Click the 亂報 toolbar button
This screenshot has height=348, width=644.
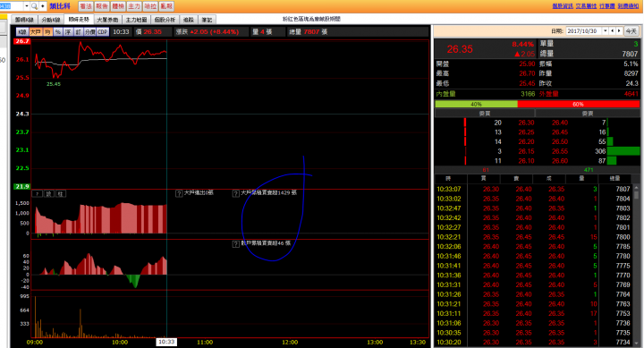pyautogui.click(x=166, y=6)
